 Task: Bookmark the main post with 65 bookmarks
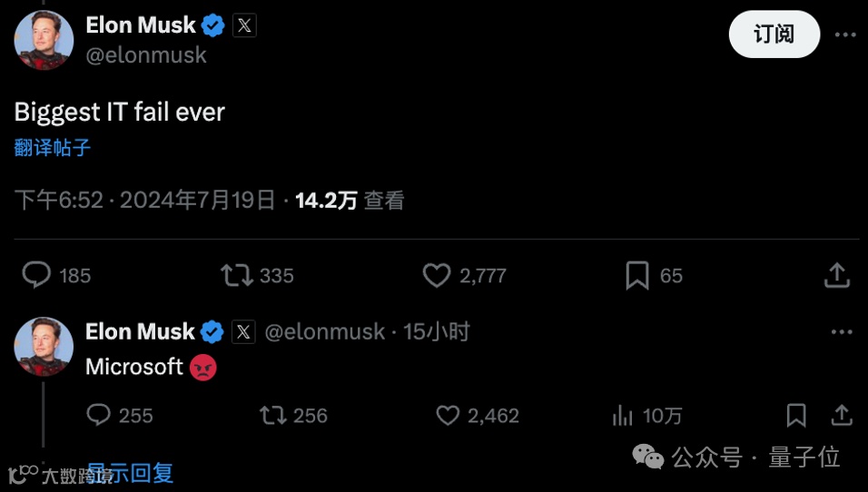637,275
